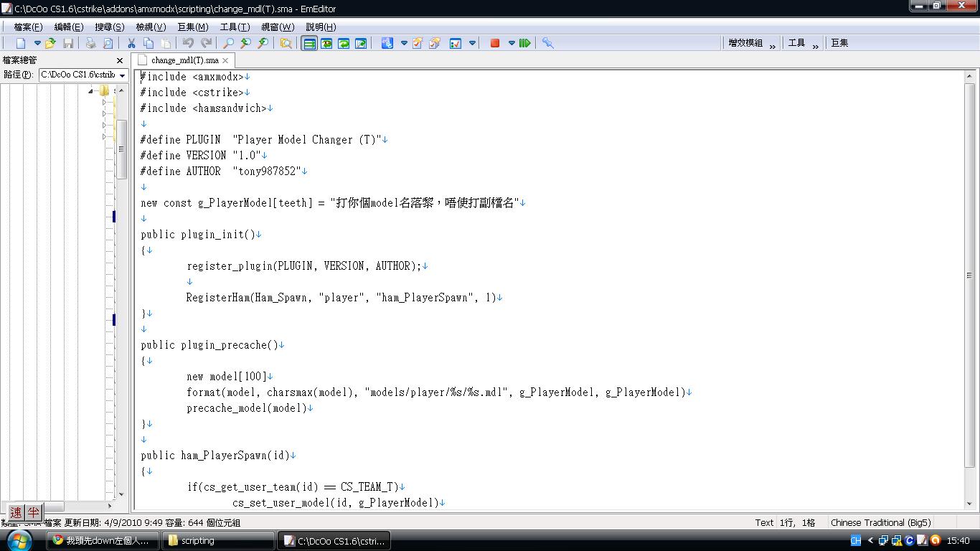Click the Undo arrow icon

pyautogui.click(x=189, y=43)
